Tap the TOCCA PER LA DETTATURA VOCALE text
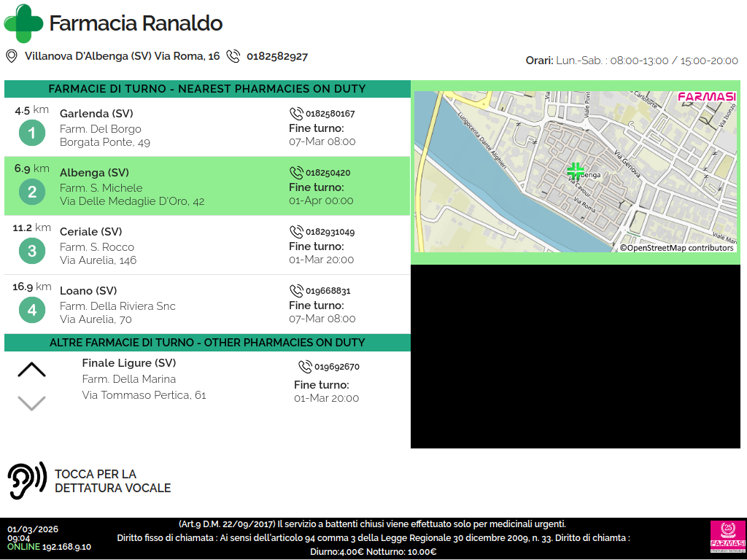 tap(113, 481)
